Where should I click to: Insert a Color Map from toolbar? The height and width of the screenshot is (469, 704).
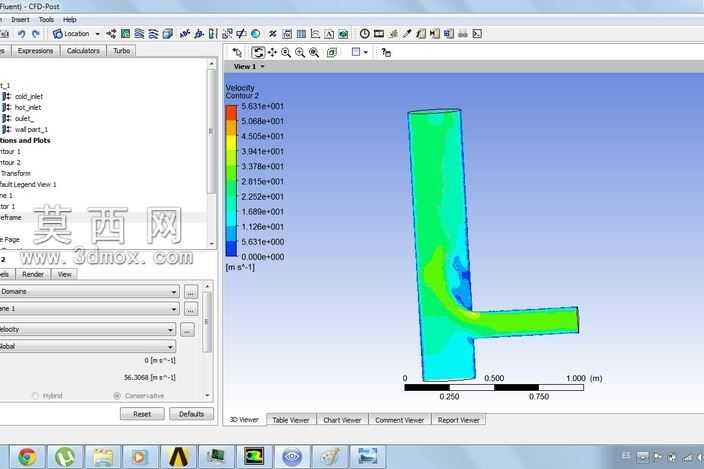[x=255, y=34]
